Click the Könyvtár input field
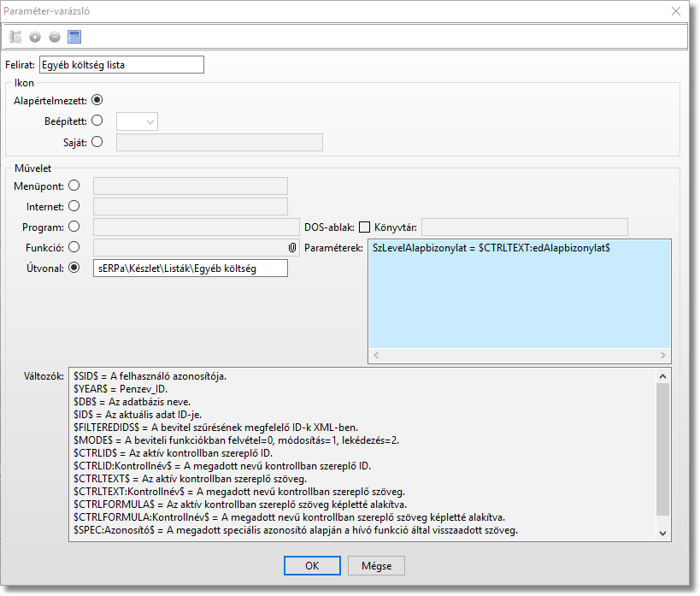Image resolution: width=700 pixels, height=596 pixels. [525, 227]
